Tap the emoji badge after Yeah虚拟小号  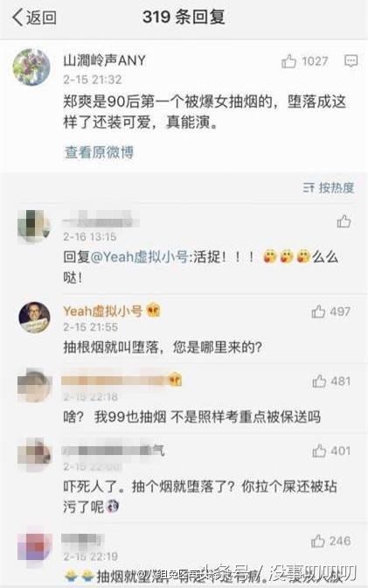tap(153, 311)
